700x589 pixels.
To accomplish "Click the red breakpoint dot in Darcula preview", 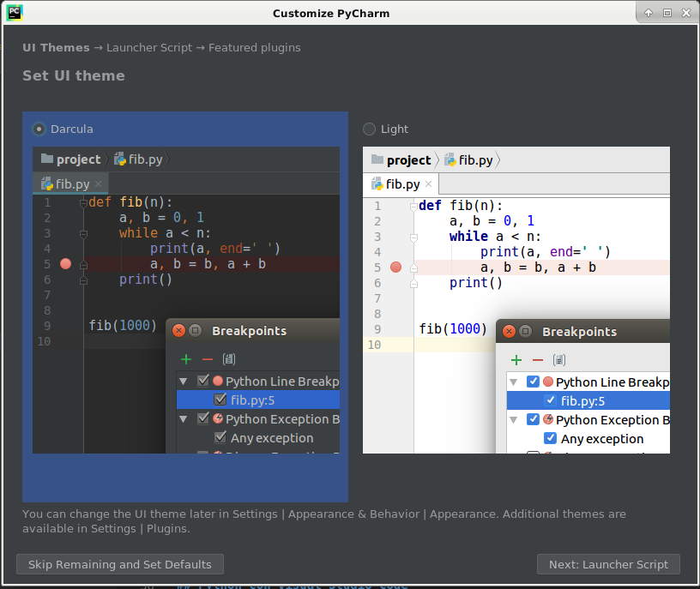I will coord(66,264).
